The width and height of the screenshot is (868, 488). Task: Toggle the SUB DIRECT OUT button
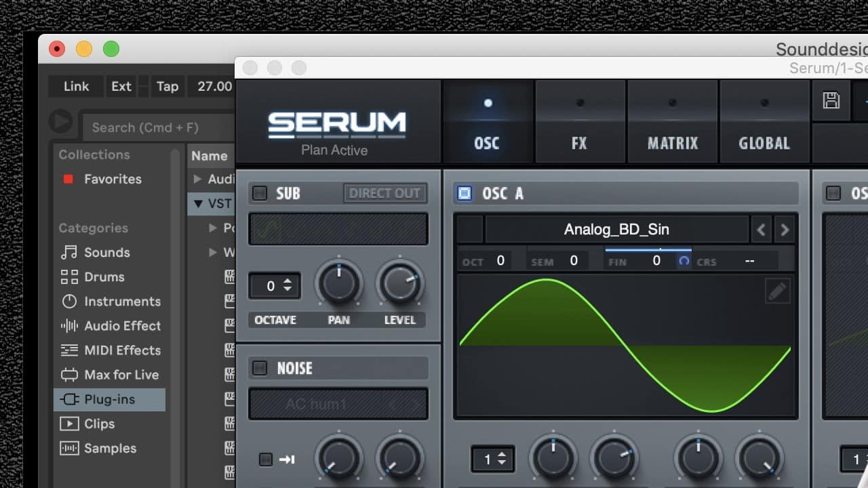point(384,193)
